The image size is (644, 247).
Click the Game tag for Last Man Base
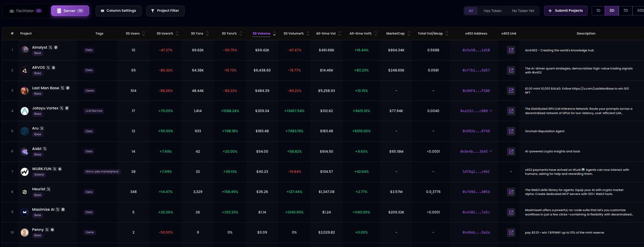tap(90, 91)
